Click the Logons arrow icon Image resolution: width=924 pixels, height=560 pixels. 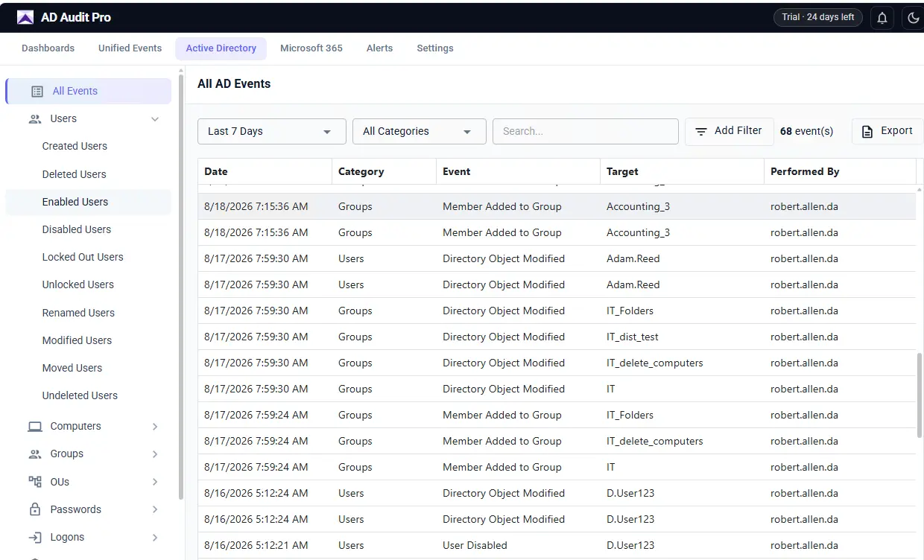[x=35, y=538]
